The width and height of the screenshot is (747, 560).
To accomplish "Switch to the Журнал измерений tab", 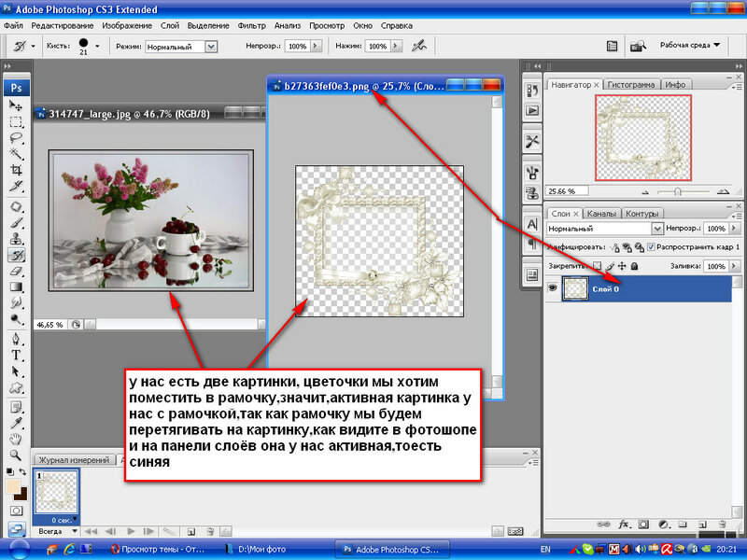I will pyautogui.click(x=74, y=460).
